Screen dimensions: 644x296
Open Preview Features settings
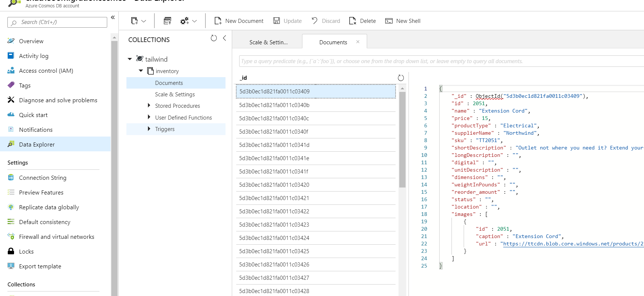pos(55,192)
